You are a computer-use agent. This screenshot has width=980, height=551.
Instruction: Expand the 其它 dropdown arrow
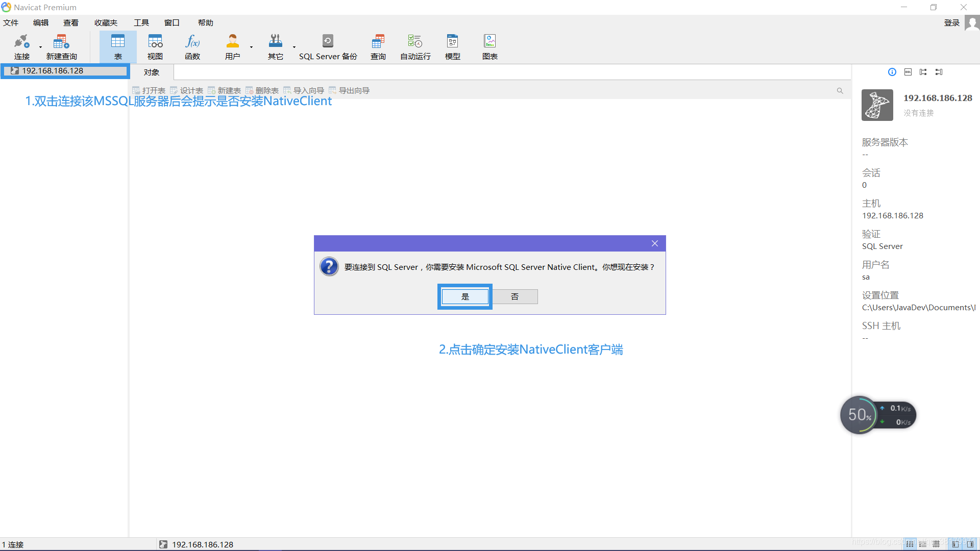point(294,47)
